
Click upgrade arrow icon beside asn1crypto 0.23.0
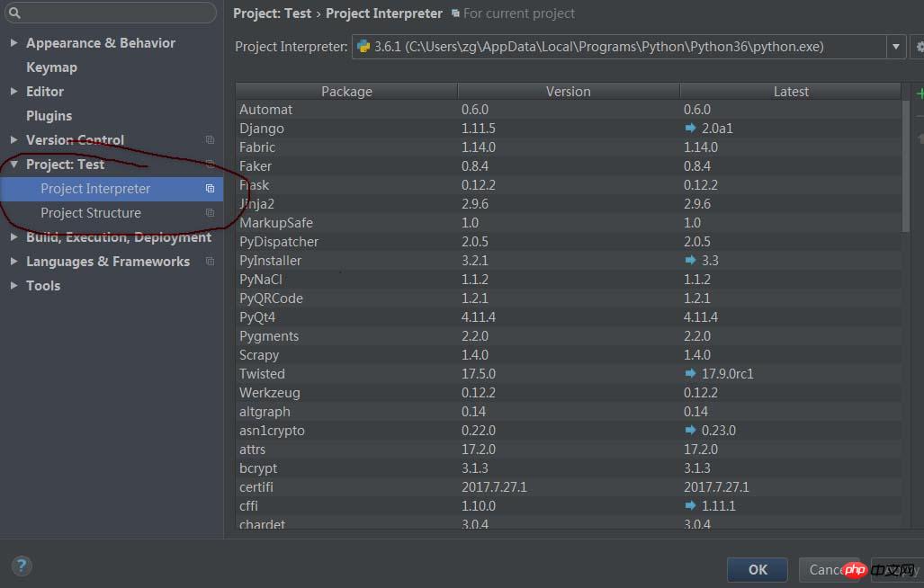[690, 430]
